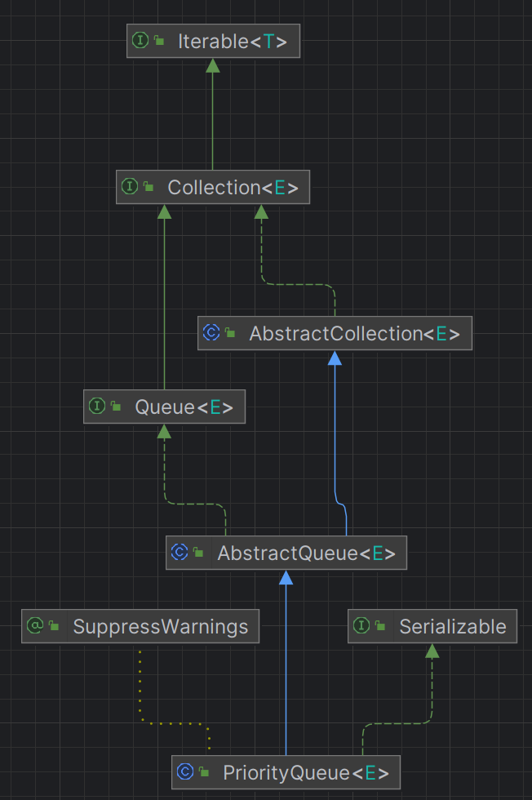Select the Queue<E> node label
The width and height of the screenshot is (532, 800).
point(184,406)
